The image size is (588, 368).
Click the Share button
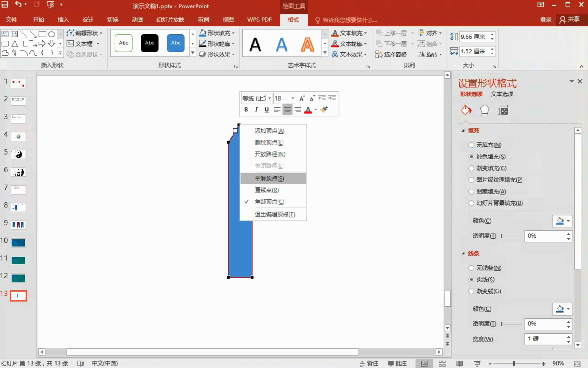[x=570, y=20]
